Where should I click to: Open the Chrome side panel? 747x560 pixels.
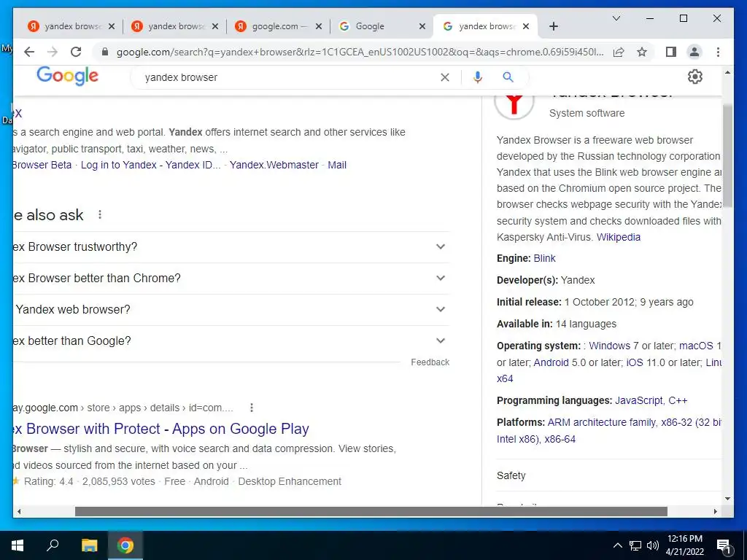click(x=671, y=52)
